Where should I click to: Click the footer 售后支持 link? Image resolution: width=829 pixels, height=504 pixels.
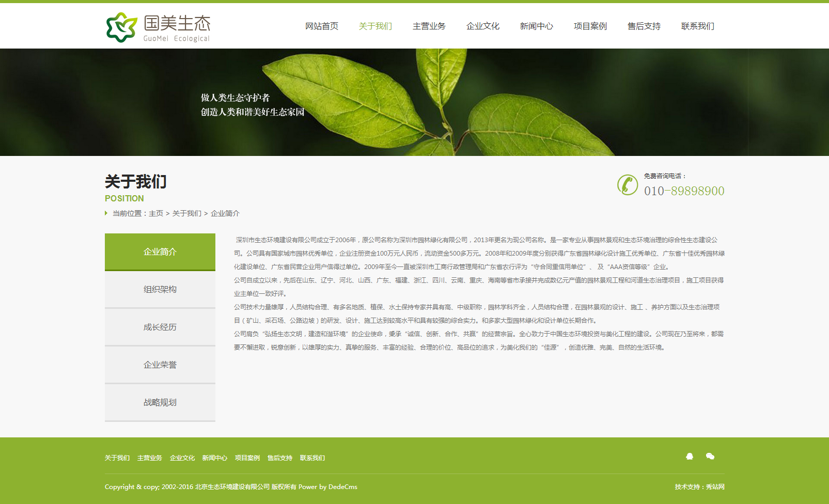(x=279, y=458)
